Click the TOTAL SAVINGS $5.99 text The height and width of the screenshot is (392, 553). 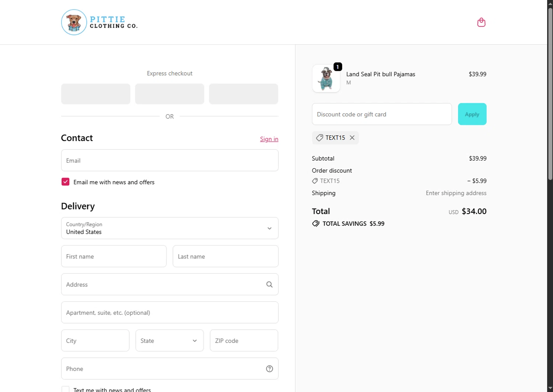(x=353, y=224)
